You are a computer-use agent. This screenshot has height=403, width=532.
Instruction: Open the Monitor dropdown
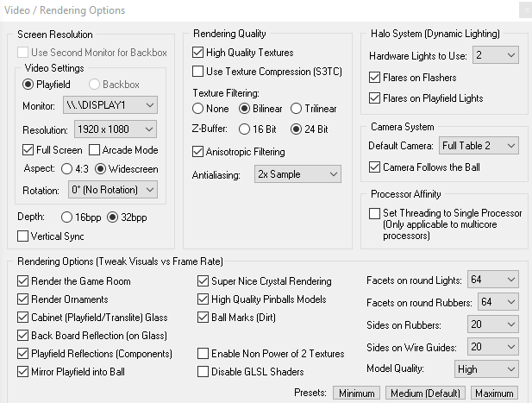click(x=110, y=105)
